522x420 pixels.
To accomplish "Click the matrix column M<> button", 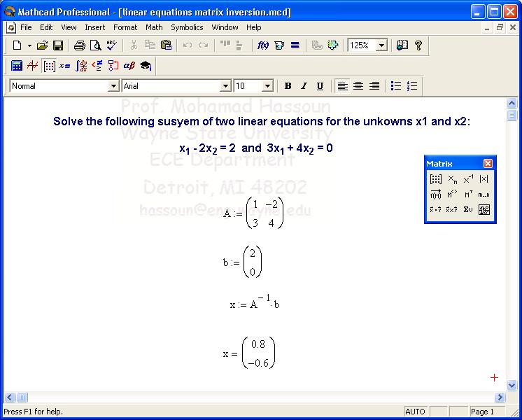I will 452,195.
